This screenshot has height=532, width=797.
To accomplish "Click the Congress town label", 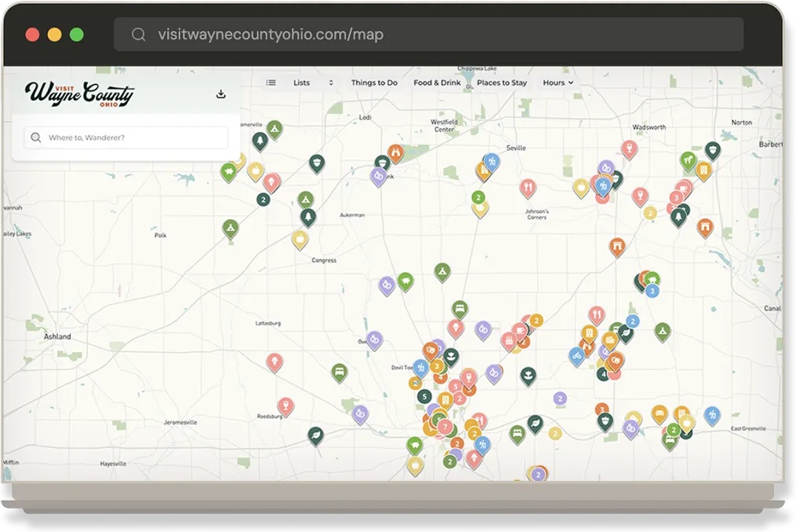I will point(324,260).
